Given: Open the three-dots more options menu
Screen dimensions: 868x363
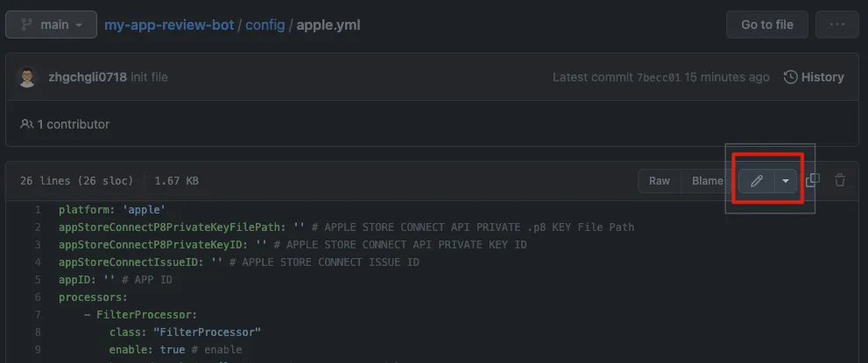Looking at the screenshot, I should click(x=836, y=24).
